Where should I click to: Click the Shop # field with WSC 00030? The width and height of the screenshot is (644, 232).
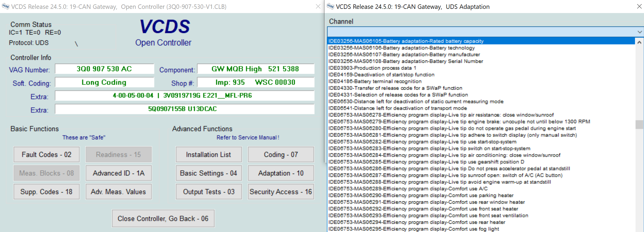256,82
